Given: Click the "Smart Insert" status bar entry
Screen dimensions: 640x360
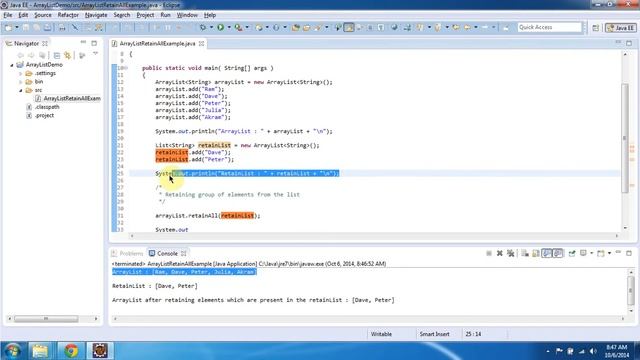Looking at the screenshot, I should [434, 334].
